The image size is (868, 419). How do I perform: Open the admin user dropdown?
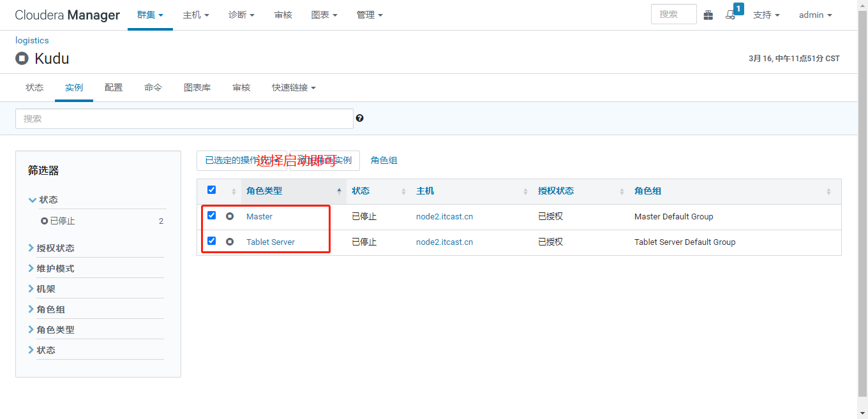pyautogui.click(x=815, y=15)
